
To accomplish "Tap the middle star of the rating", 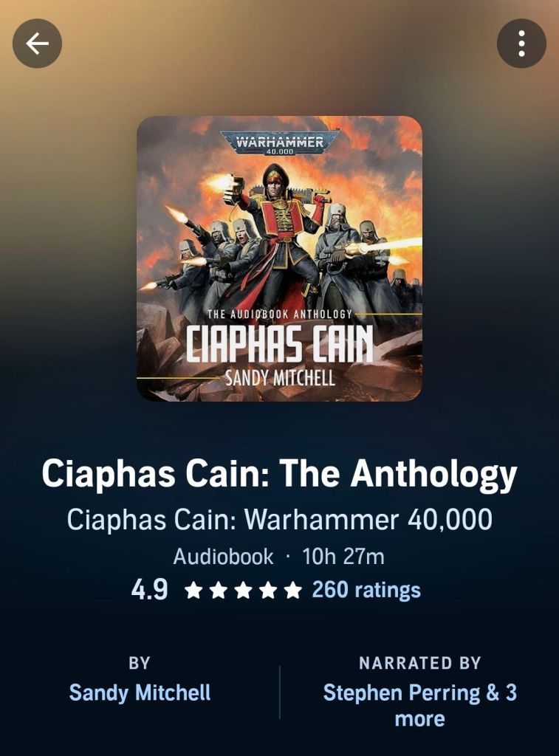I will click(x=243, y=590).
